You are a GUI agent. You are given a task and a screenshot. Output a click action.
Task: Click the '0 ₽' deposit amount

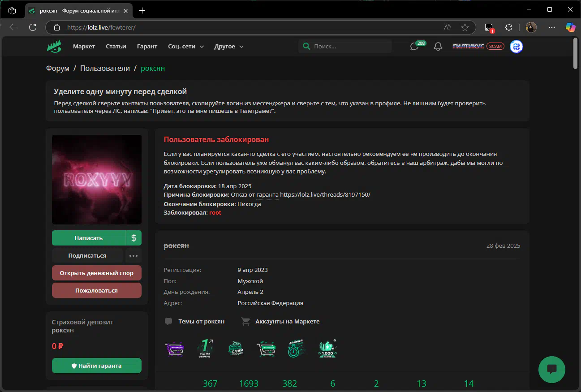[x=57, y=346]
